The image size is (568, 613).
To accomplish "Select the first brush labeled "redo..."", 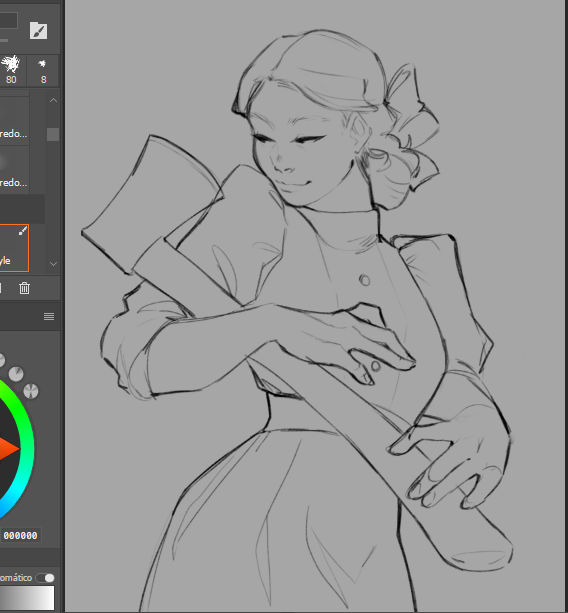I will coord(14,120).
